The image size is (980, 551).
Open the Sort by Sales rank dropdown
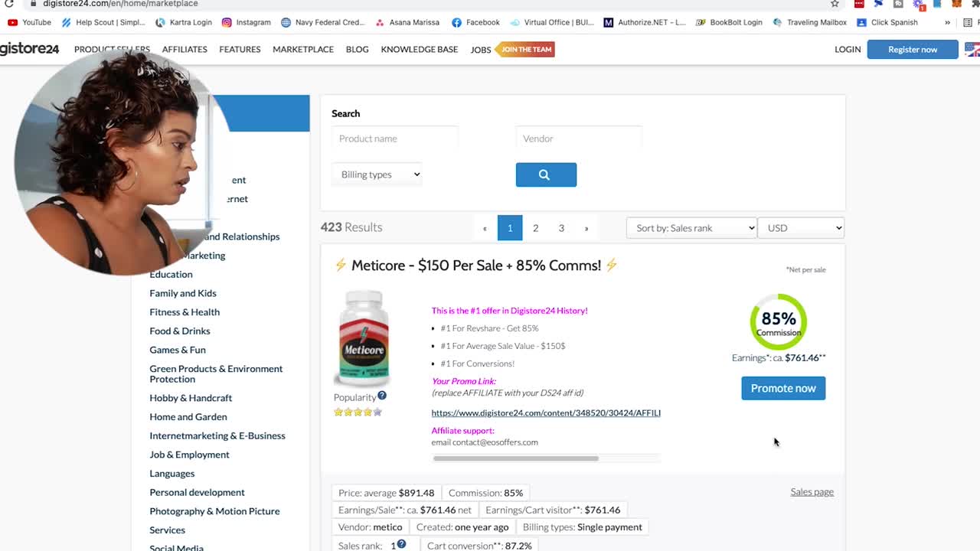click(691, 228)
